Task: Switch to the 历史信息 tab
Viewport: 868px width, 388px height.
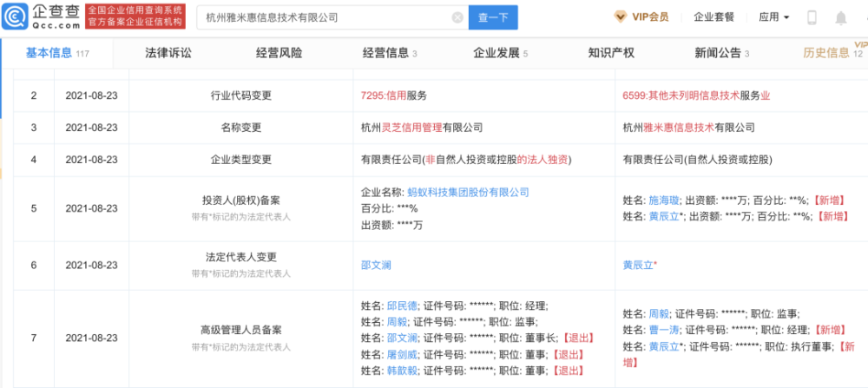Action: pos(832,53)
